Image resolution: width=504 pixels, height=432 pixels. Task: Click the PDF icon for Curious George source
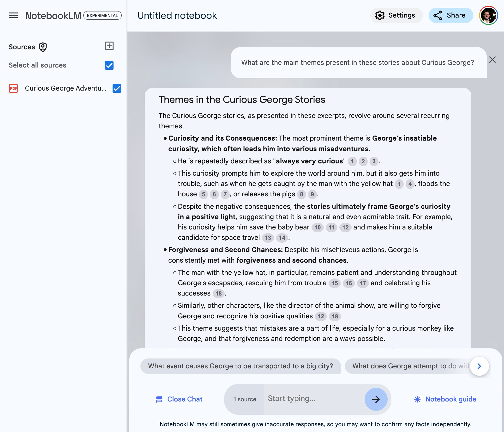click(13, 88)
